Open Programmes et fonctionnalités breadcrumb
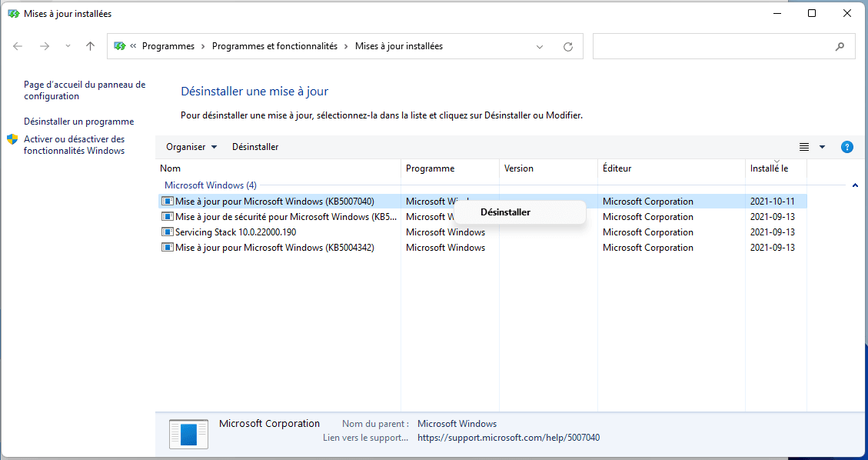 point(274,46)
